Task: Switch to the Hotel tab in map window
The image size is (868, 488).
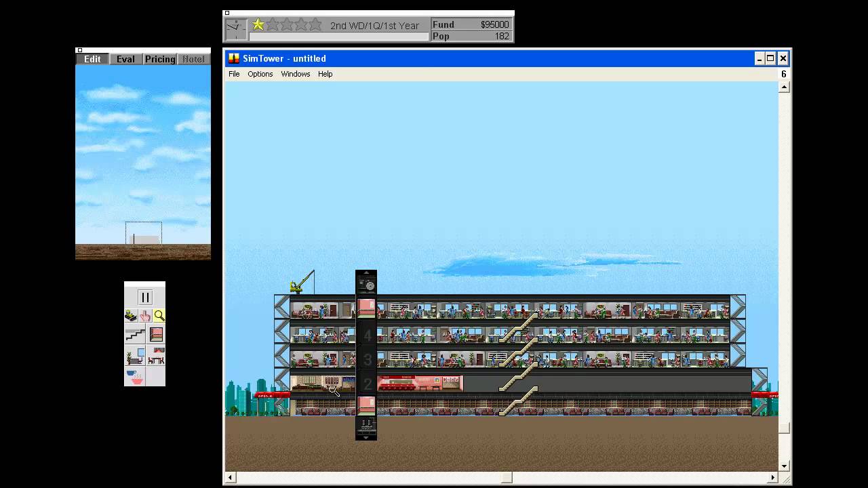Action: point(194,59)
